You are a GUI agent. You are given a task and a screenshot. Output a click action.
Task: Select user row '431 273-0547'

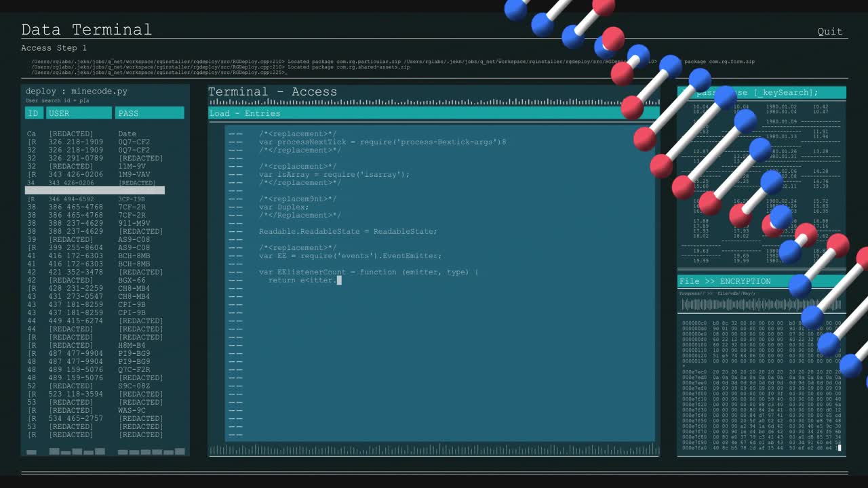point(76,296)
